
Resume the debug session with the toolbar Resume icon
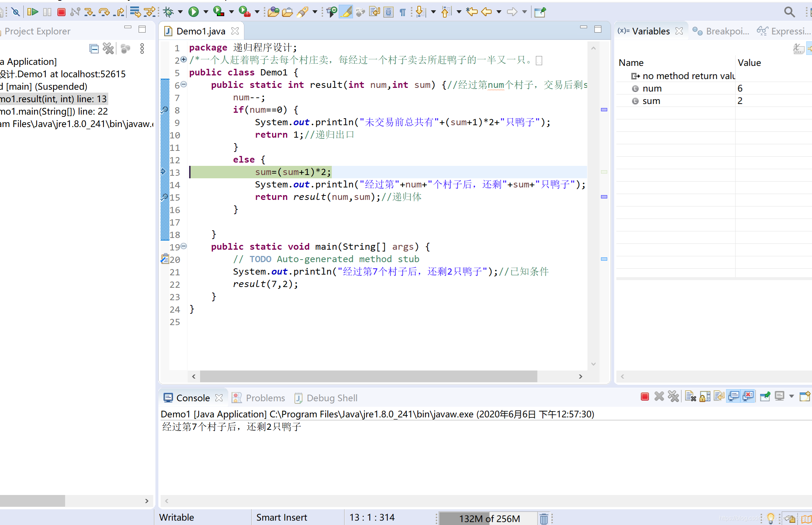pyautogui.click(x=33, y=12)
